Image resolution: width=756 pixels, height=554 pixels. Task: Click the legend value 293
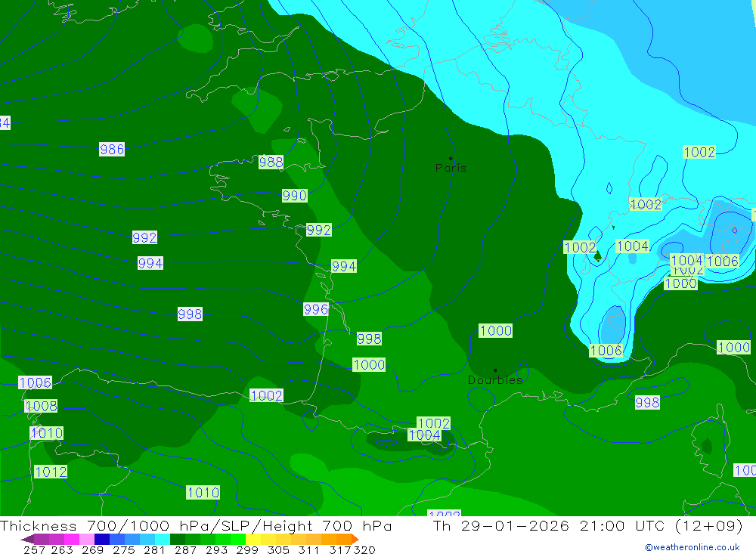[216, 549]
